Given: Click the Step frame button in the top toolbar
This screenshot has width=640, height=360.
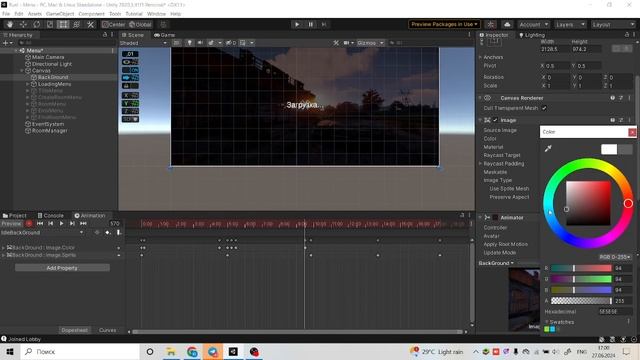Looking at the screenshot, I should (x=324, y=24).
